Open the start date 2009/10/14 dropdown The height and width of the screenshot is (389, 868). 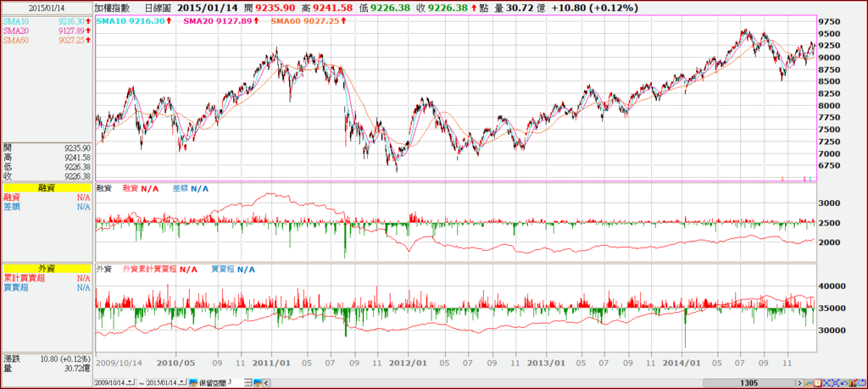coord(130,382)
